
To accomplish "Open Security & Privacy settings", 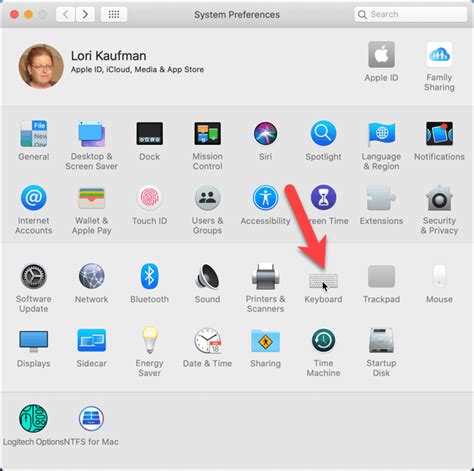I will tap(439, 198).
